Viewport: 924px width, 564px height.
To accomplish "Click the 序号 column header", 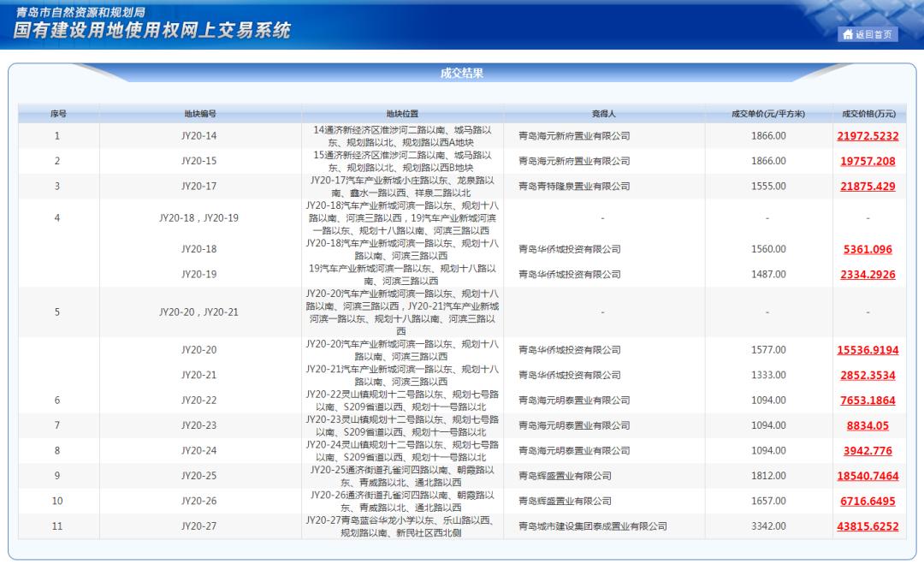I will (57, 112).
